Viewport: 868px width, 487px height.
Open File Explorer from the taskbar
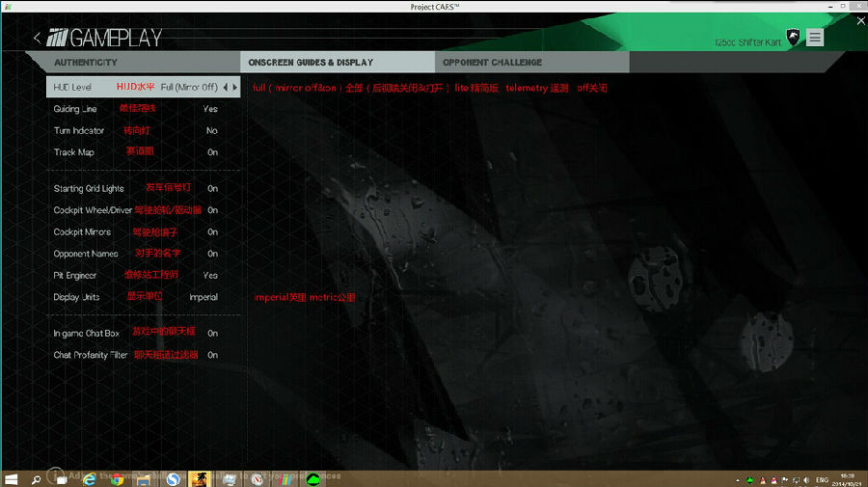click(x=144, y=480)
